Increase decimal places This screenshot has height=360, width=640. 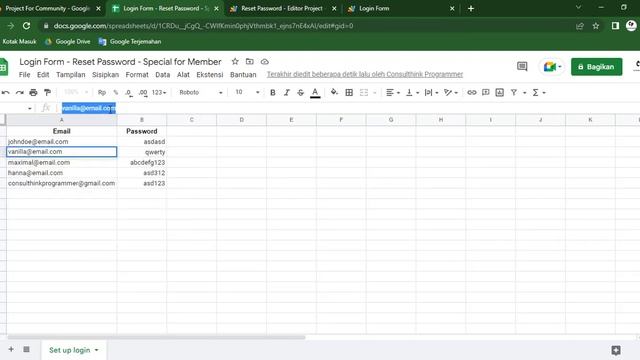(x=143, y=93)
